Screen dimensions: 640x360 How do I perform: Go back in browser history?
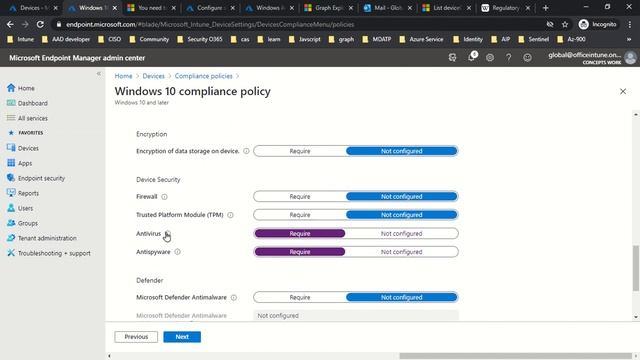tap(10, 24)
